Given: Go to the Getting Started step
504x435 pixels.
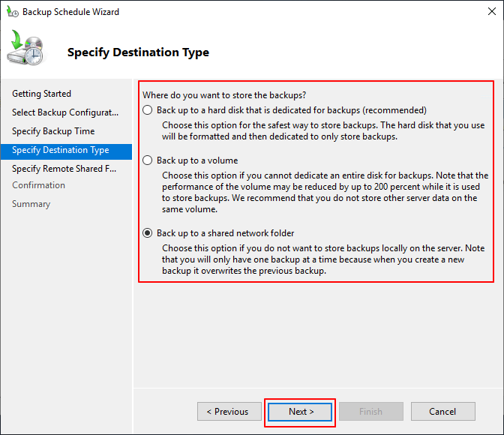Looking at the screenshot, I should [42, 94].
